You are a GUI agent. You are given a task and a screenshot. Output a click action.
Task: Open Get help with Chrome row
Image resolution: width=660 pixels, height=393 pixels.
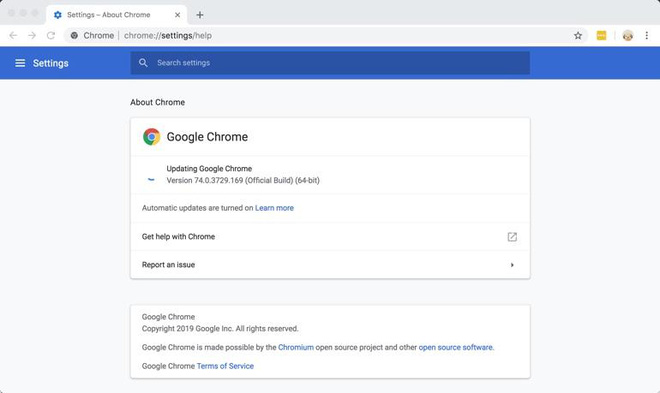330,236
